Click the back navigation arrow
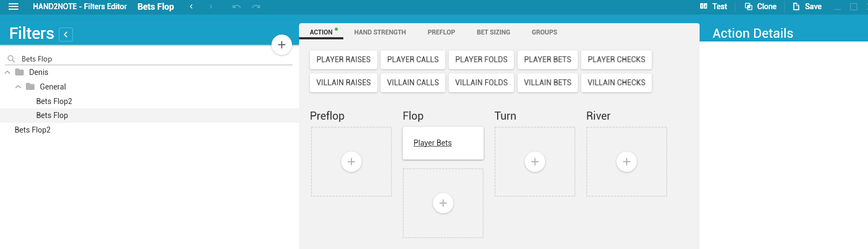Image resolution: width=868 pixels, height=249 pixels. [x=191, y=6]
